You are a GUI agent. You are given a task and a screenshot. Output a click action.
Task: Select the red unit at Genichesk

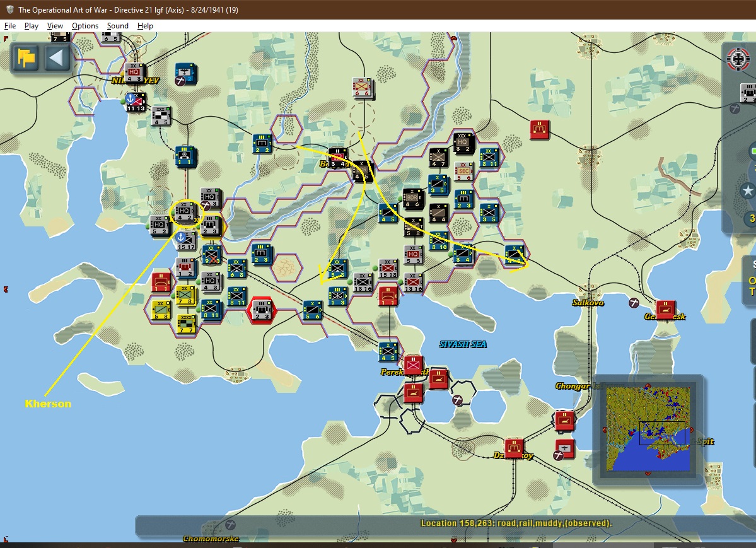tap(665, 310)
